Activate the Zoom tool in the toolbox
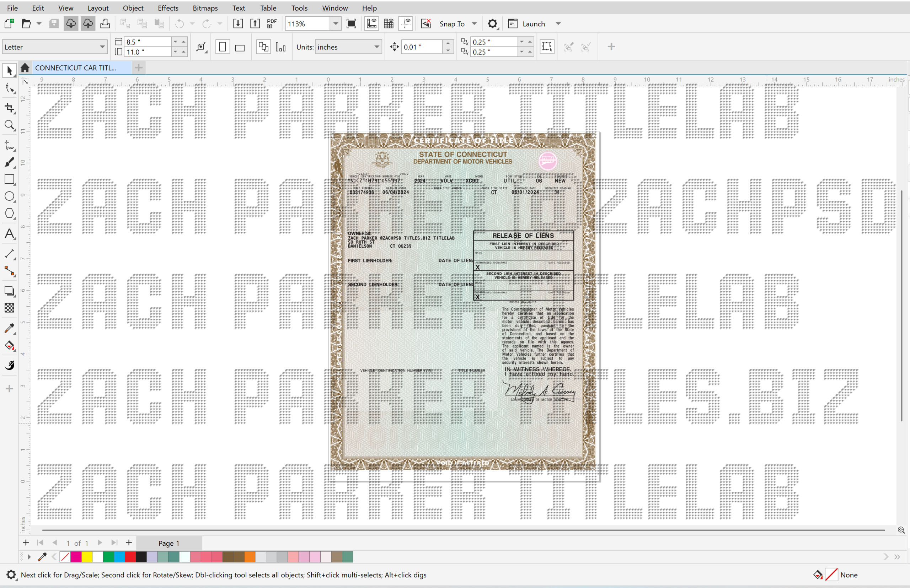Viewport: 910px width, 588px height. 9,125
